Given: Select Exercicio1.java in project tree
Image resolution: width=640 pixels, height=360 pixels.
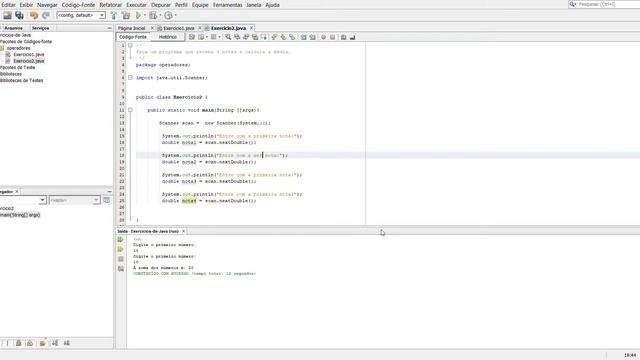Looking at the screenshot, I should tap(29, 54).
